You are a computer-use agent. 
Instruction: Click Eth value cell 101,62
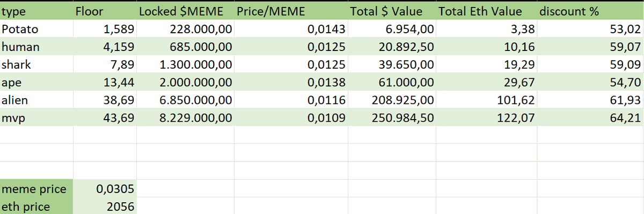click(486, 100)
